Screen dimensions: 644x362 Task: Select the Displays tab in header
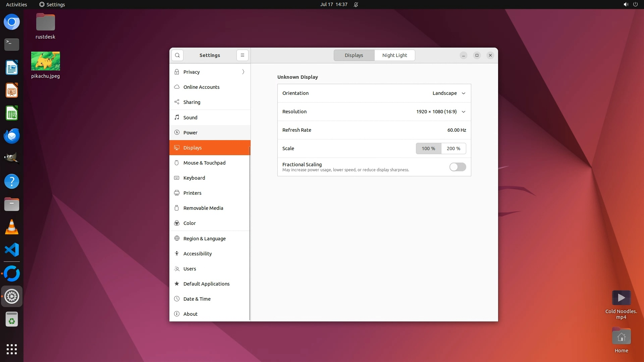point(354,55)
